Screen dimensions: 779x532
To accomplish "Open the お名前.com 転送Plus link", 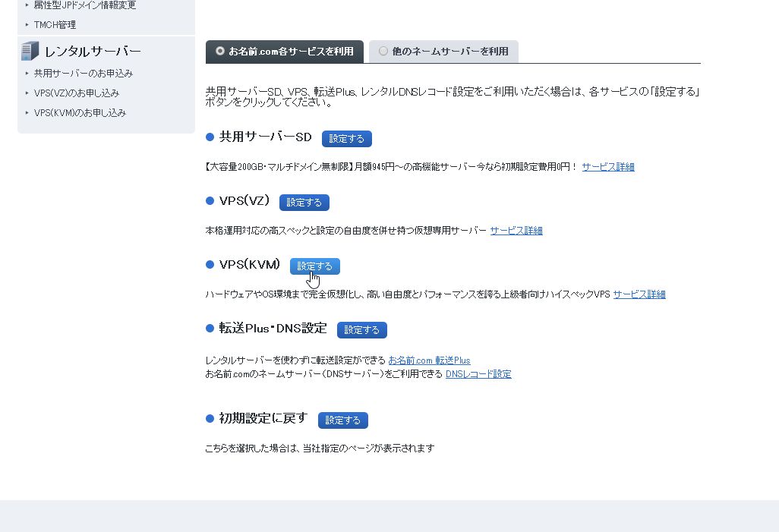I will click(429, 360).
